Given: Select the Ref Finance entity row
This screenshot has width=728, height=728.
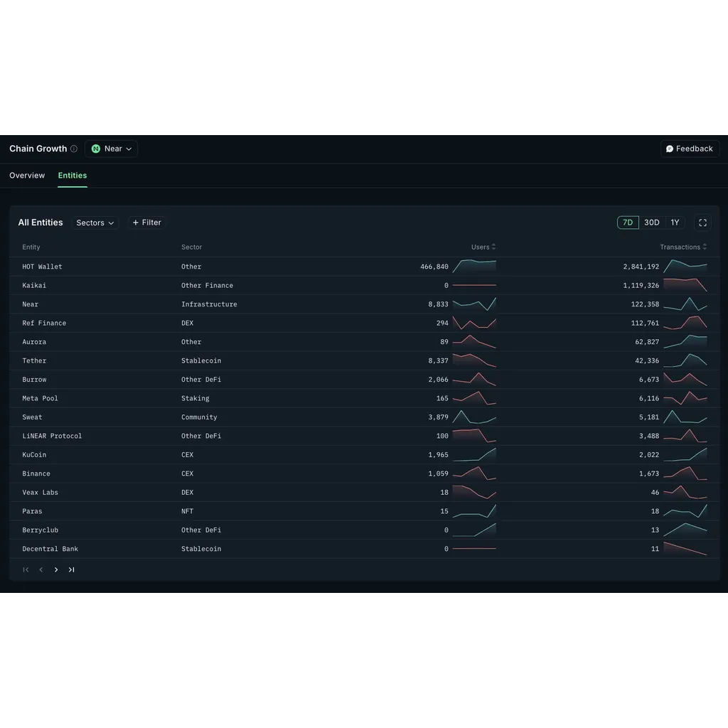Looking at the screenshot, I should point(365,323).
